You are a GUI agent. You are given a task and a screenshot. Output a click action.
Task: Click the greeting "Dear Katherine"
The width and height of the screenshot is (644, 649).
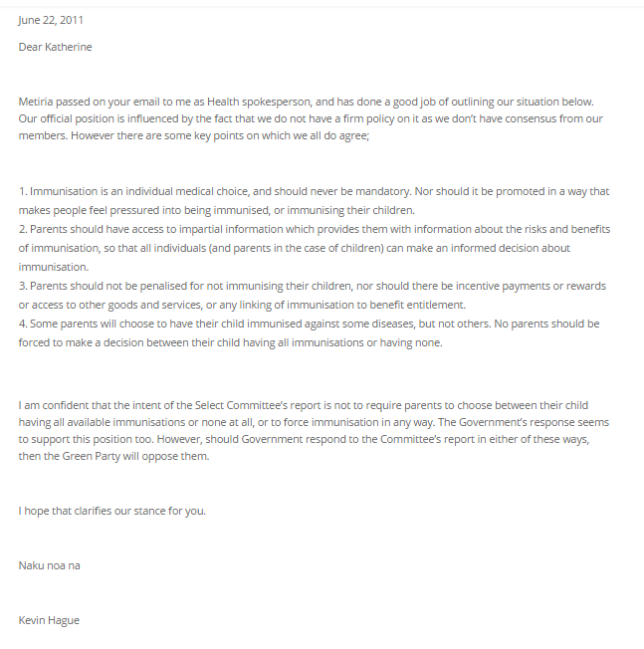pyautogui.click(x=55, y=47)
